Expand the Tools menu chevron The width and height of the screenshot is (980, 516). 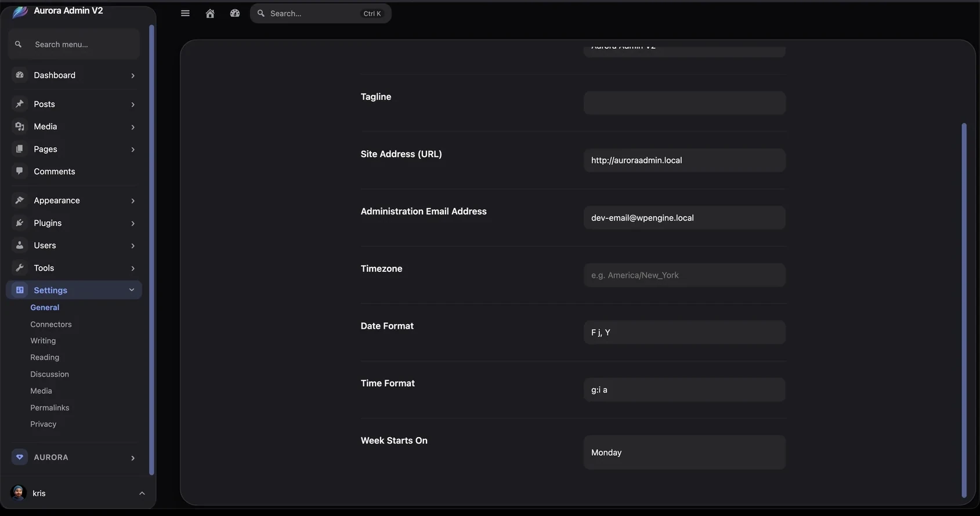[133, 268]
